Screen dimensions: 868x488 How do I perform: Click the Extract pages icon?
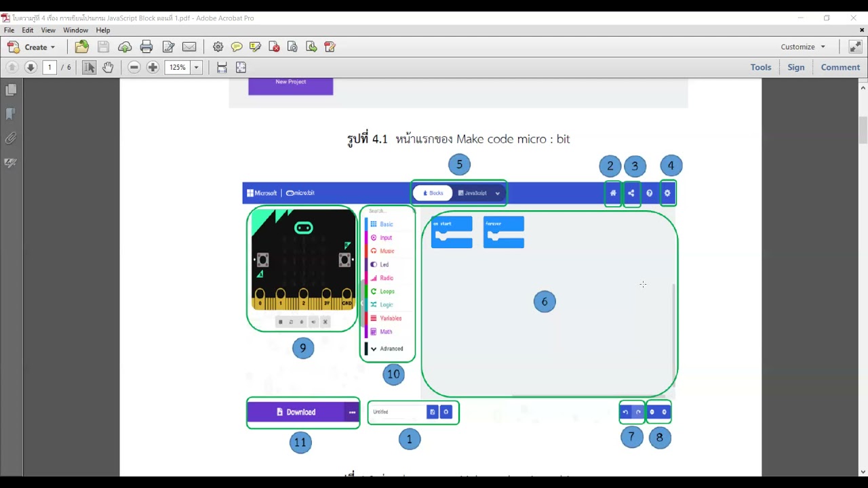(311, 47)
